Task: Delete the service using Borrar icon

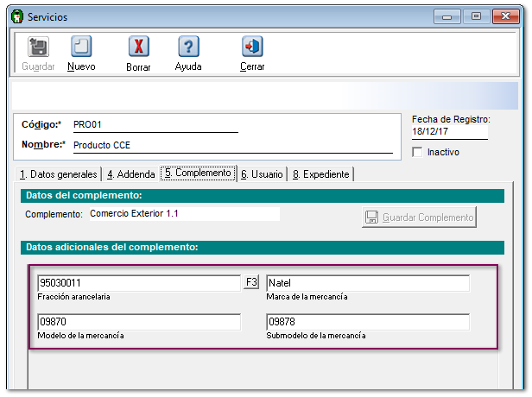Action: (x=138, y=47)
